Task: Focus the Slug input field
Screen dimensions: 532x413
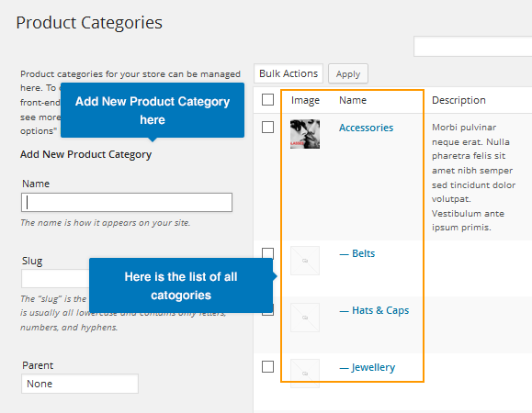Action: coord(55,278)
